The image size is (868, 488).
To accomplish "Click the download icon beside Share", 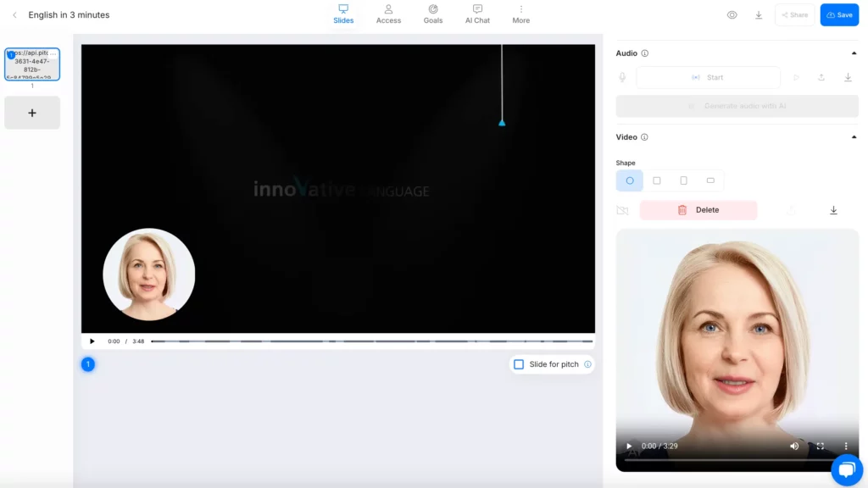I will coord(758,15).
